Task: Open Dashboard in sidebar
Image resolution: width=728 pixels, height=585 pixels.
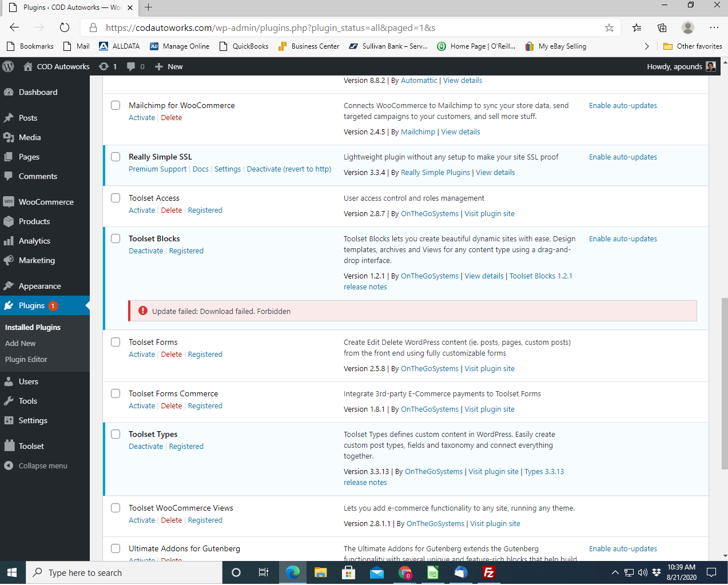Action: pos(38,92)
